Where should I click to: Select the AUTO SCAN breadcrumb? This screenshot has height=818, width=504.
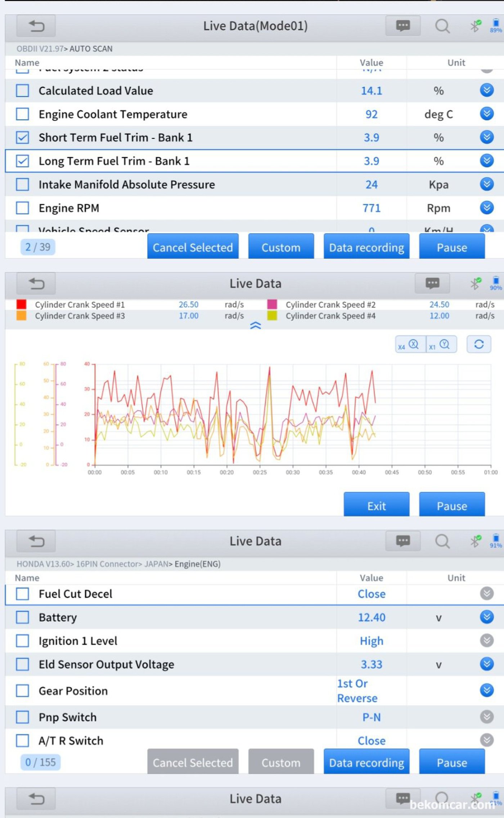coord(91,49)
